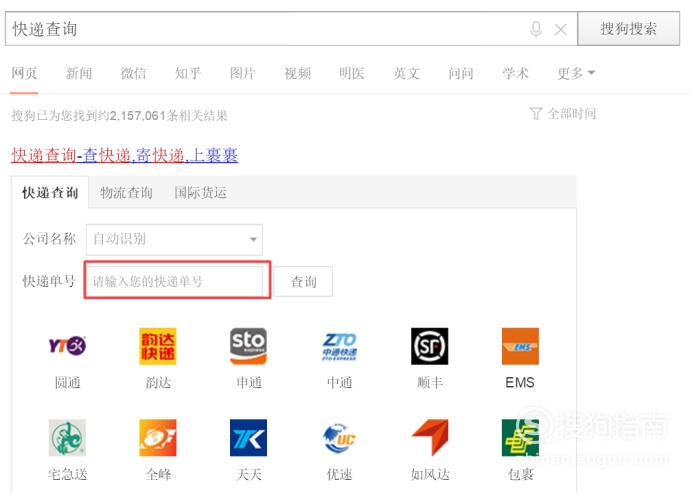Switch to the 物流查询 widget tab

click(x=126, y=192)
